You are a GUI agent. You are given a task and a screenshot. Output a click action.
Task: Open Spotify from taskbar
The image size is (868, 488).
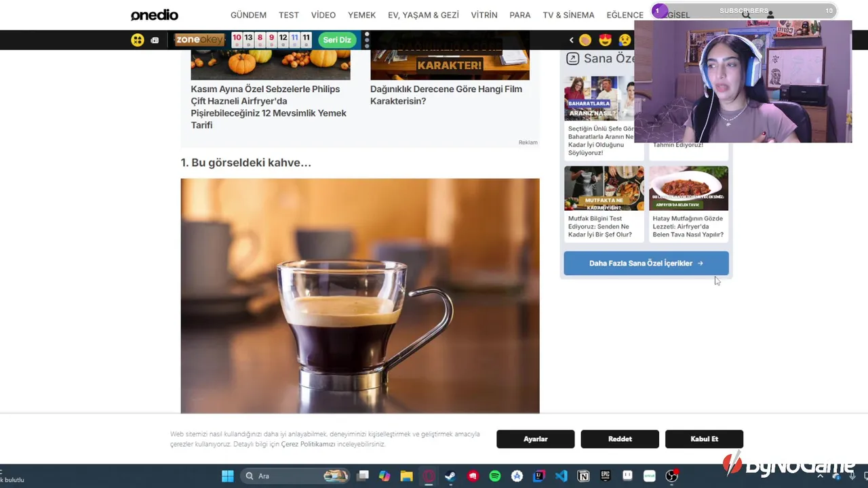[x=495, y=476]
